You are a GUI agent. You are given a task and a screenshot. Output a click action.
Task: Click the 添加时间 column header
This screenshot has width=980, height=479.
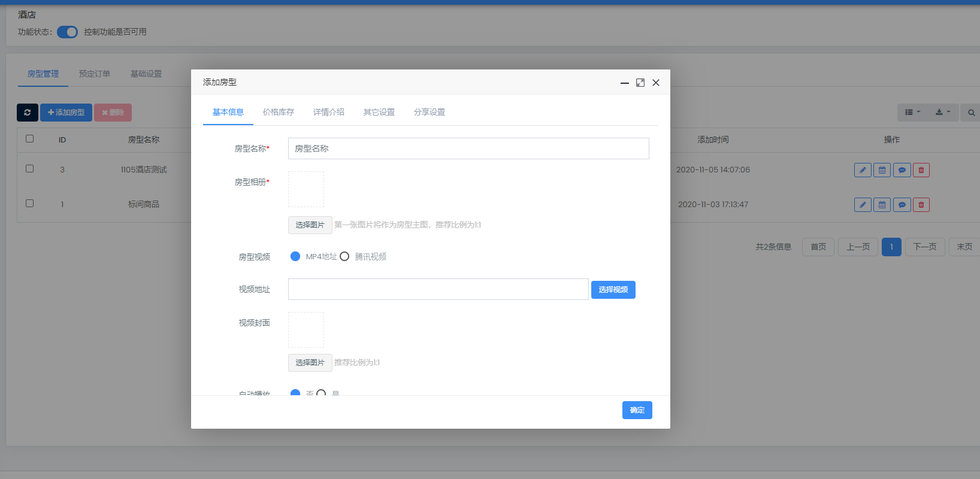tap(713, 140)
